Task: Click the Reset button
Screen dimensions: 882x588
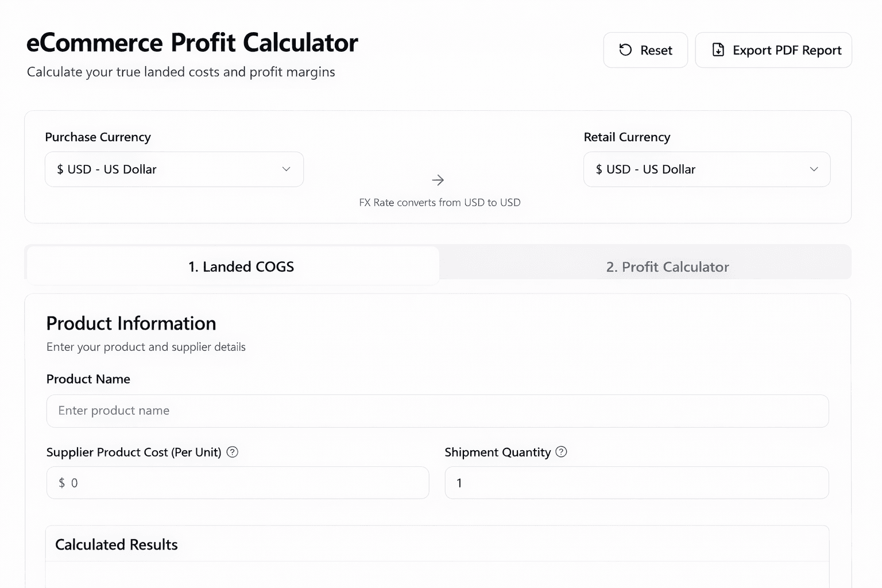Action: tap(645, 50)
